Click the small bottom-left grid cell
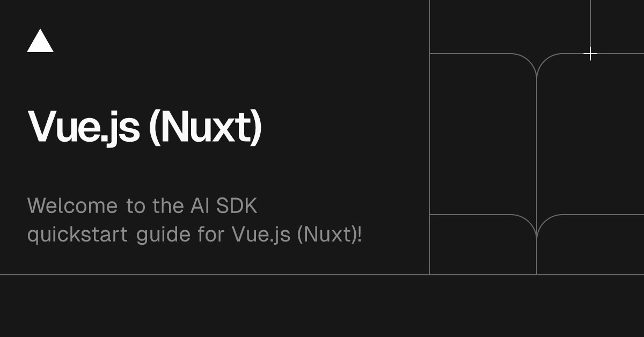Viewport: 644px width, 337px height. click(x=483, y=245)
